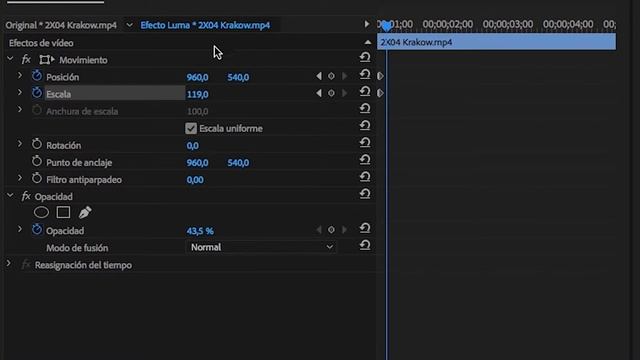Image resolution: width=640 pixels, height=360 pixels.
Task: Go to next Escala keyframe
Action: (344, 93)
